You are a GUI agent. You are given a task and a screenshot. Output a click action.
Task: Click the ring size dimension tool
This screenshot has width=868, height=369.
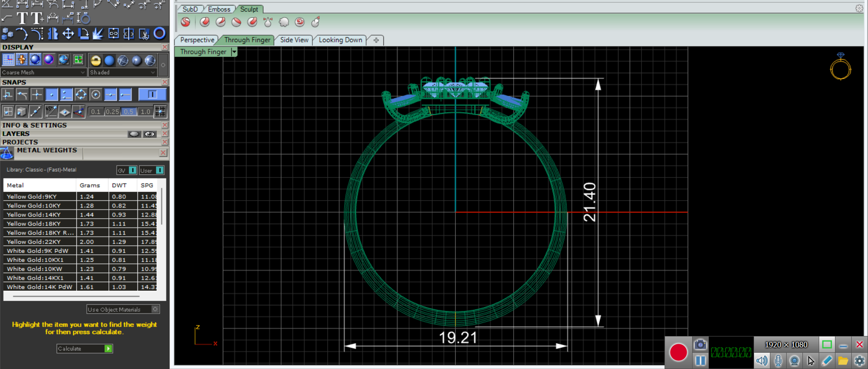tap(83, 18)
